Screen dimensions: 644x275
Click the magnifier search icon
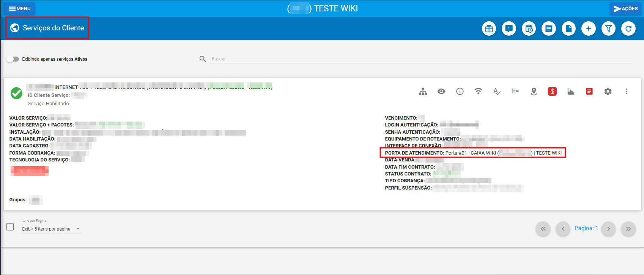[203, 59]
